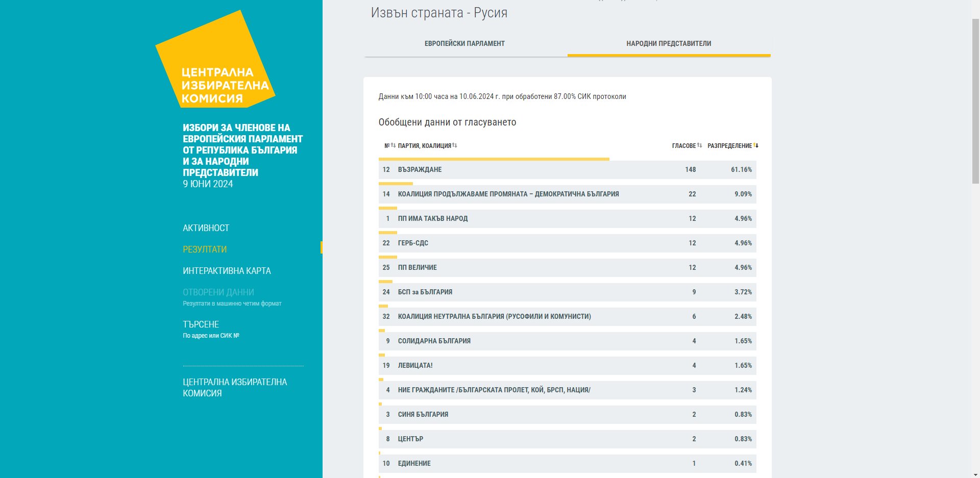The height and width of the screenshot is (478, 980).
Task: Sort table by № column arrows
Action: tap(393, 145)
